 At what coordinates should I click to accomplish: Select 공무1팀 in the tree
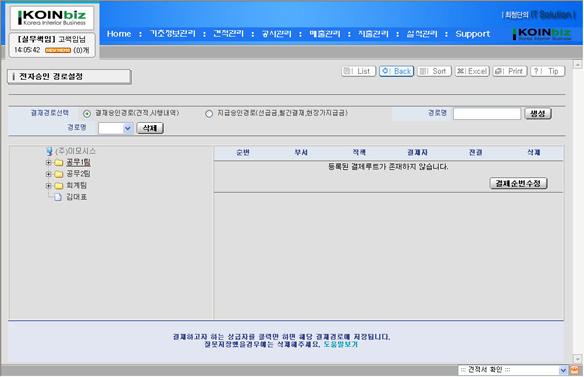point(78,162)
